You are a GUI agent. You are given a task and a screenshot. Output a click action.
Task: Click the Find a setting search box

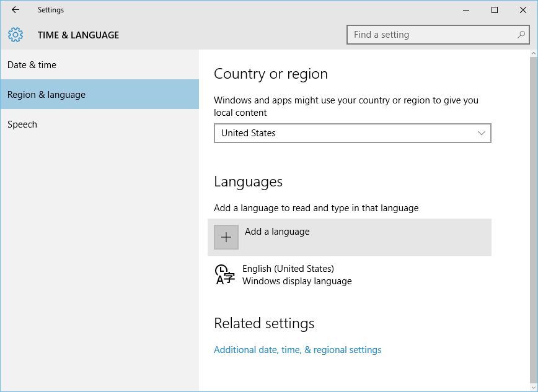pyautogui.click(x=438, y=35)
